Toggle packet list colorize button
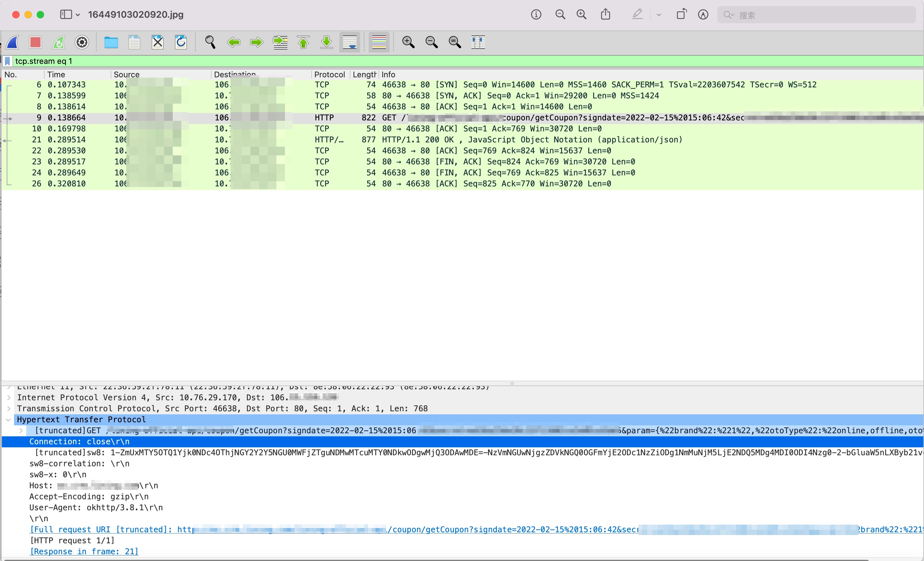 click(379, 42)
